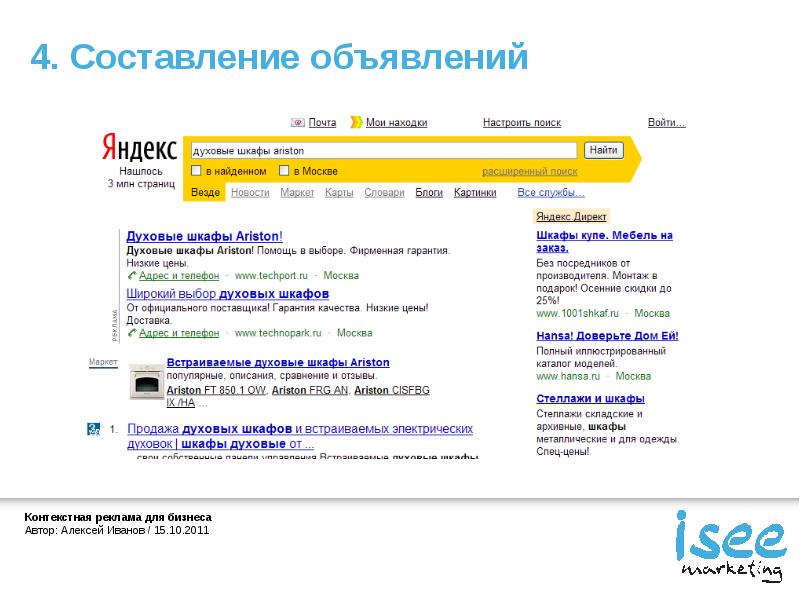Click the green phone icon next to technopark.ru
The image size is (800, 600).
(132, 334)
